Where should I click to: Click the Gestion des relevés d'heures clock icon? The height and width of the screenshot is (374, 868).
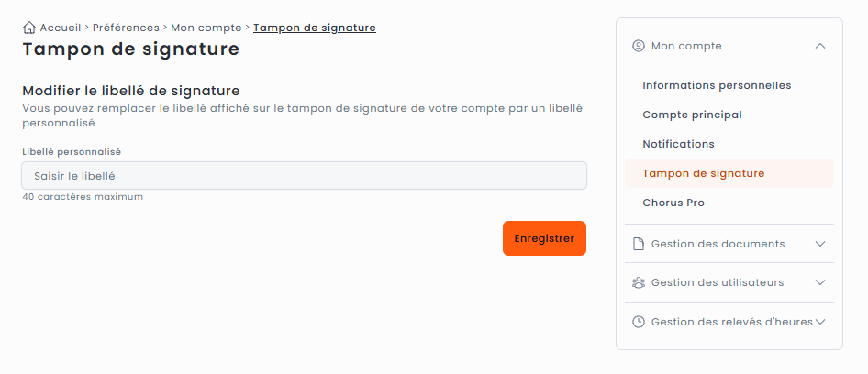(639, 322)
